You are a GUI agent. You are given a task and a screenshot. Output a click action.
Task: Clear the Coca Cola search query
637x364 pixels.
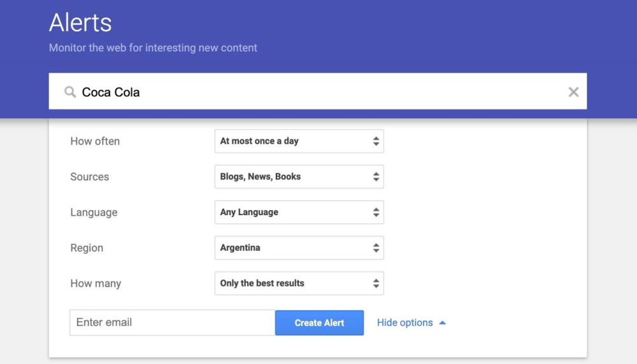tap(573, 92)
